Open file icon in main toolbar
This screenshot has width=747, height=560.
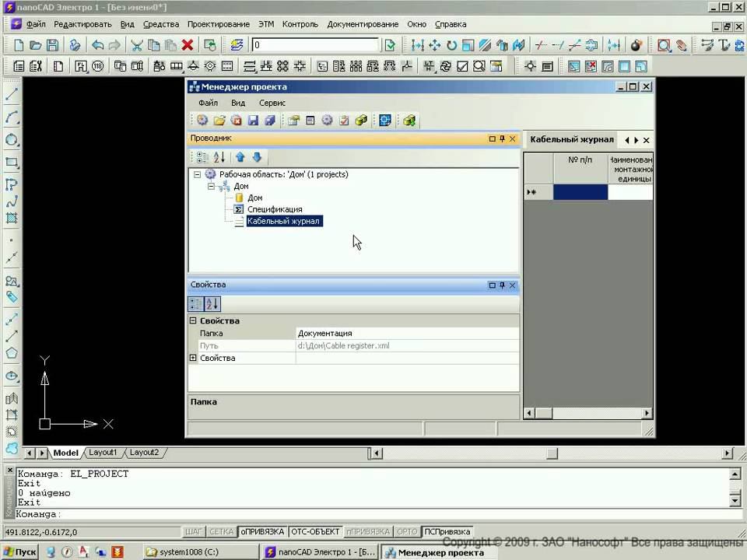point(36,45)
